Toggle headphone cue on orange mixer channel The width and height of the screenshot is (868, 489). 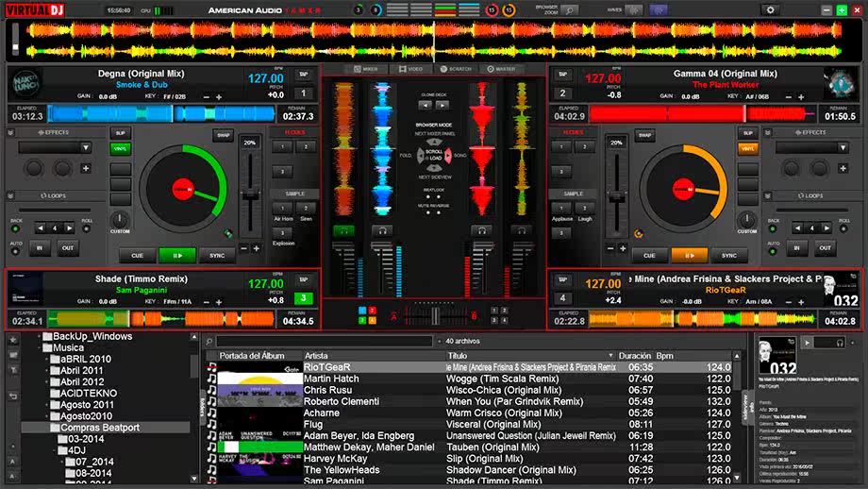coord(343,231)
